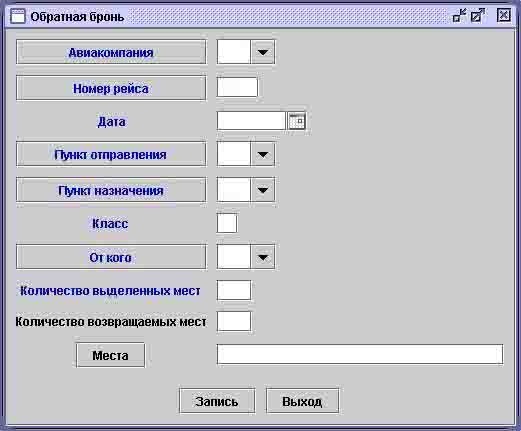Expand the Авиакомпания dropdown arrow

263,52
